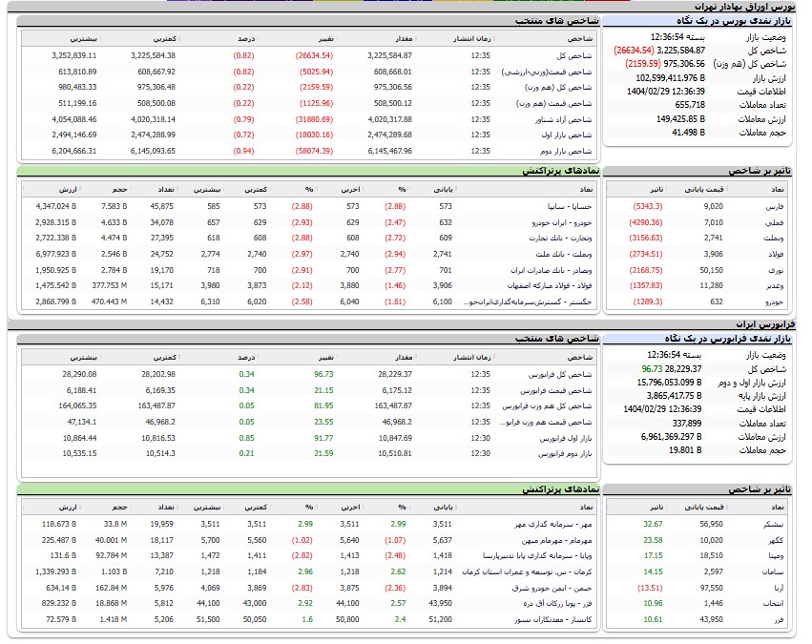Click the Farabourse index value 28,229.37 in indices table
Viewport: 812px width, 644px height.
coord(395,374)
